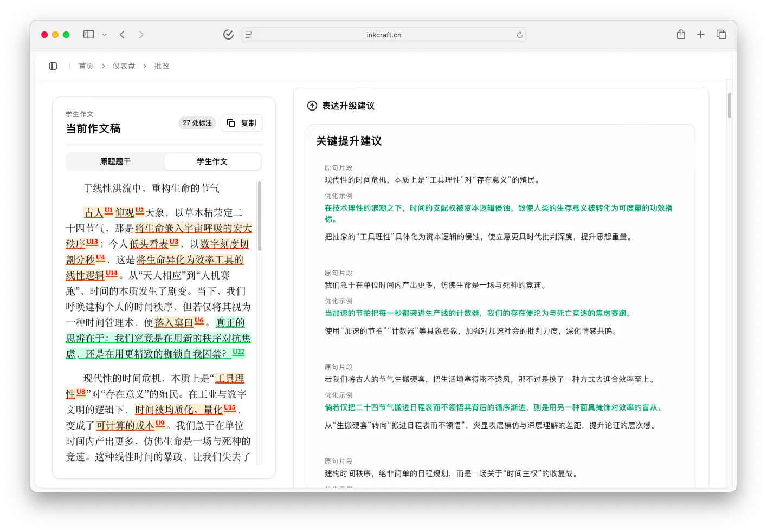
Task: Click the back navigation arrow
Action: (x=122, y=34)
